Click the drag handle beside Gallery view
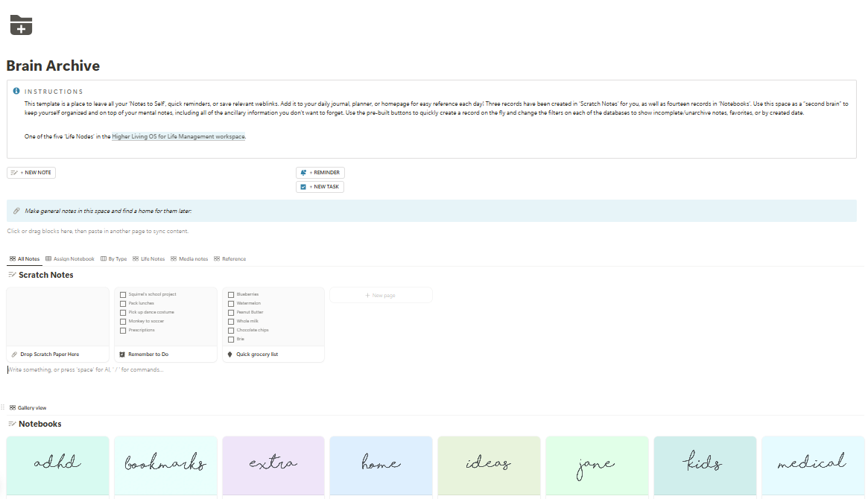Screen dimensions: 868x499 3,407
